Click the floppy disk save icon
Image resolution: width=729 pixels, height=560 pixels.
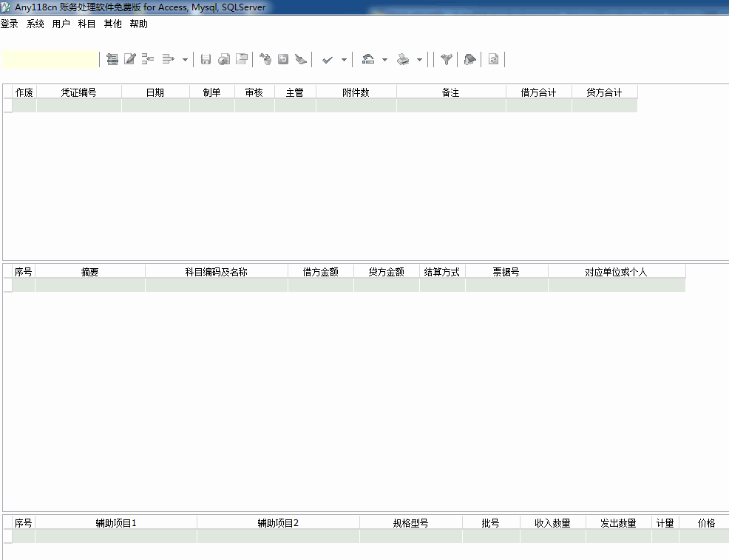point(206,59)
